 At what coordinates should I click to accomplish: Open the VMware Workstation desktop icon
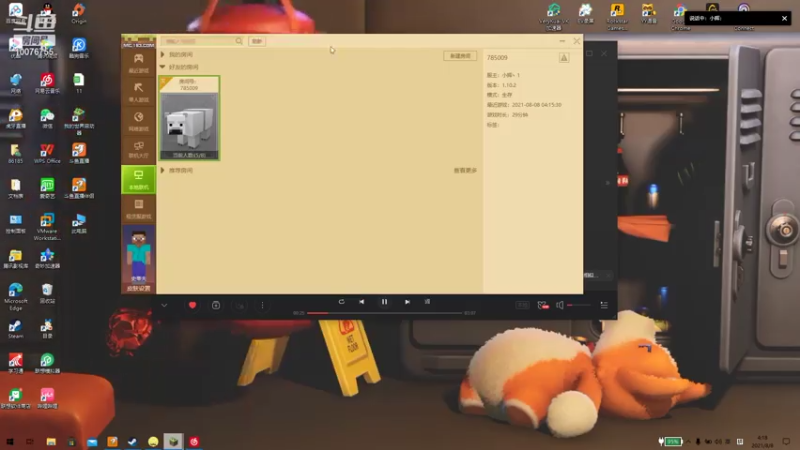tap(47, 227)
